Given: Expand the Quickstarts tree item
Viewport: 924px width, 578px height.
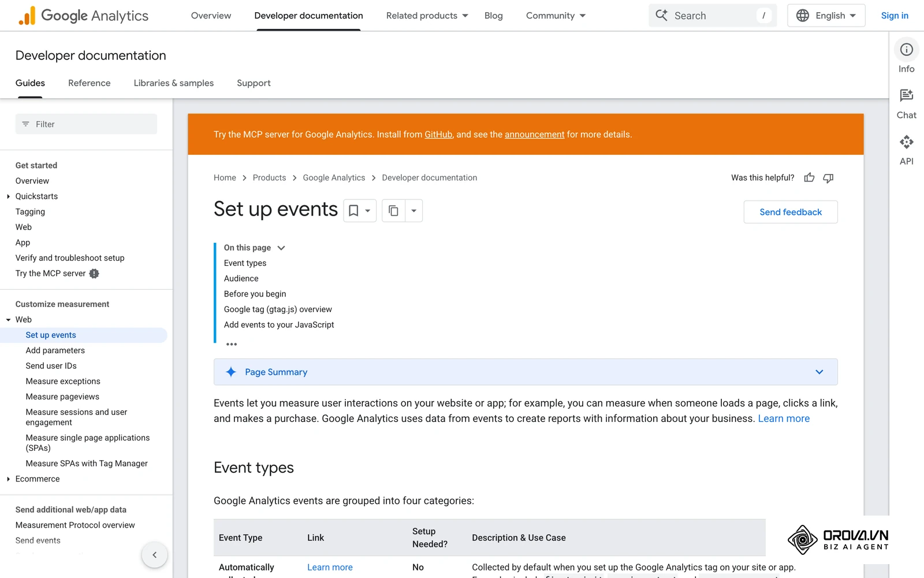Looking at the screenshot, I should (8, 197).
